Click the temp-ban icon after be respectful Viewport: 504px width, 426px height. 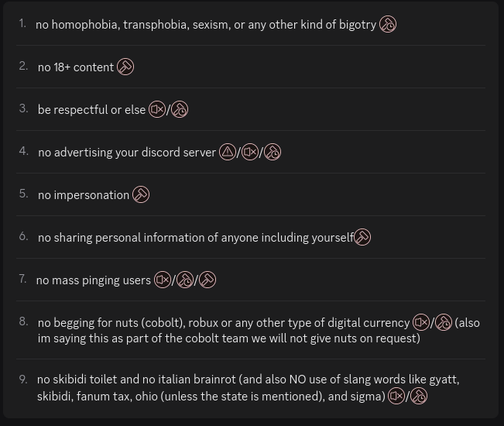click(x=180, y=110)
